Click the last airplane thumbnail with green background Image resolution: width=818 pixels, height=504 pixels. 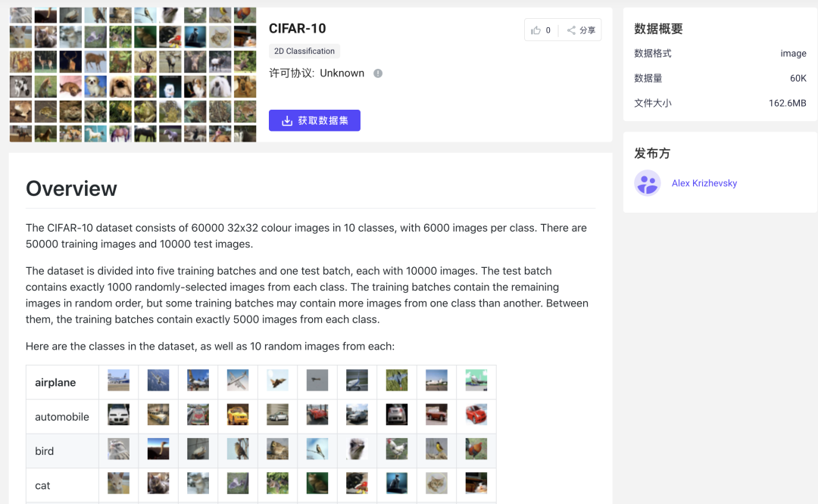pos(476,381)
